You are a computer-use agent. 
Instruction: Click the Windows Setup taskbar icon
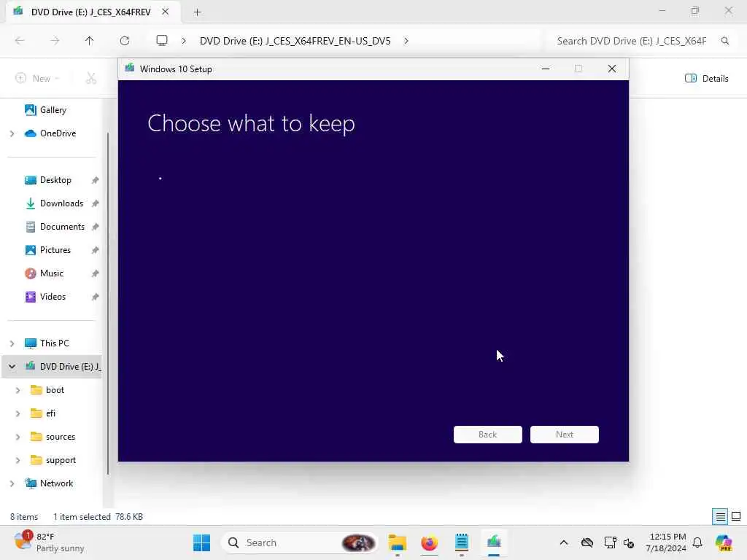[494, 542]
